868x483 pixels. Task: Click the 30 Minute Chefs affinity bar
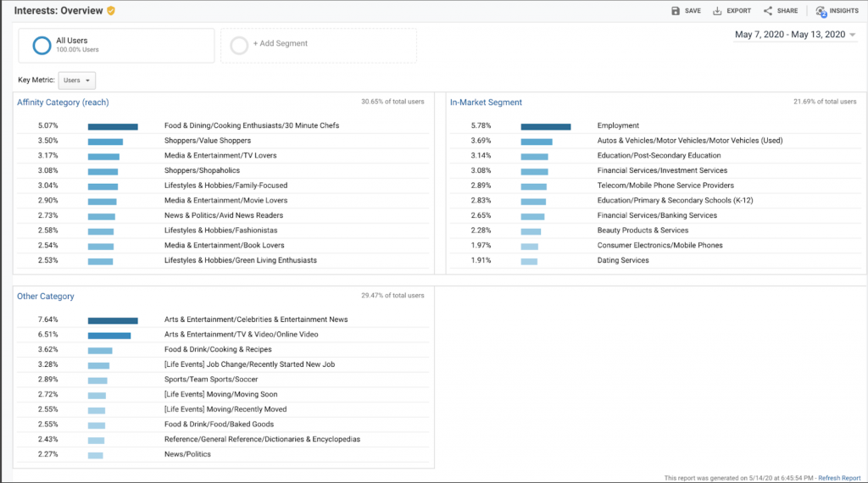[x=113, y=126]
